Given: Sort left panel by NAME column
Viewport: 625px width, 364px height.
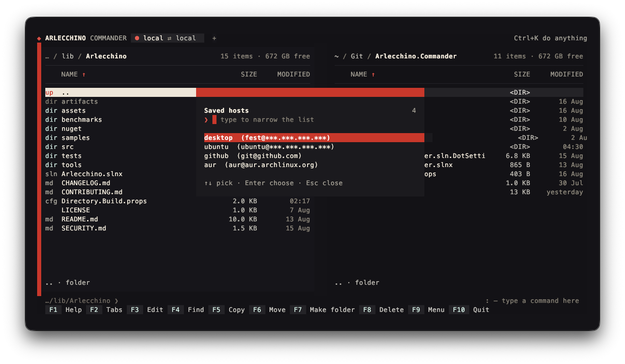Looking at the screenshot, I should tap(73, 74).
